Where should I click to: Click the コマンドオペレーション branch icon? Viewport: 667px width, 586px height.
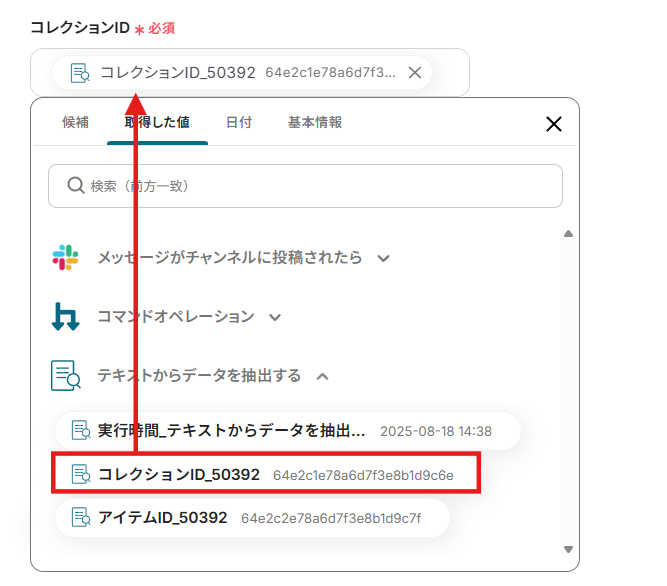(66, 316)
